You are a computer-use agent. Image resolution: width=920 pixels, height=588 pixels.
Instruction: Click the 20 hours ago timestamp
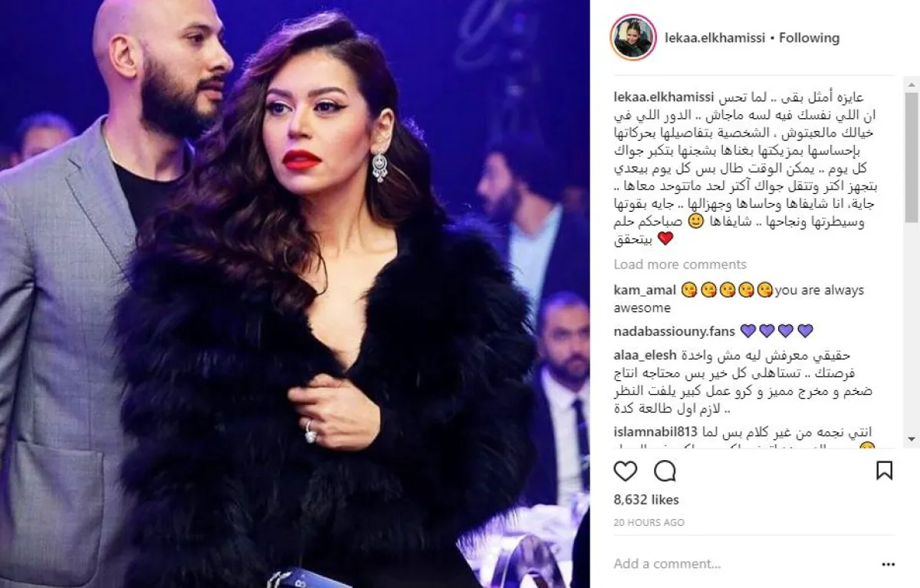click(x=649, y=522)
